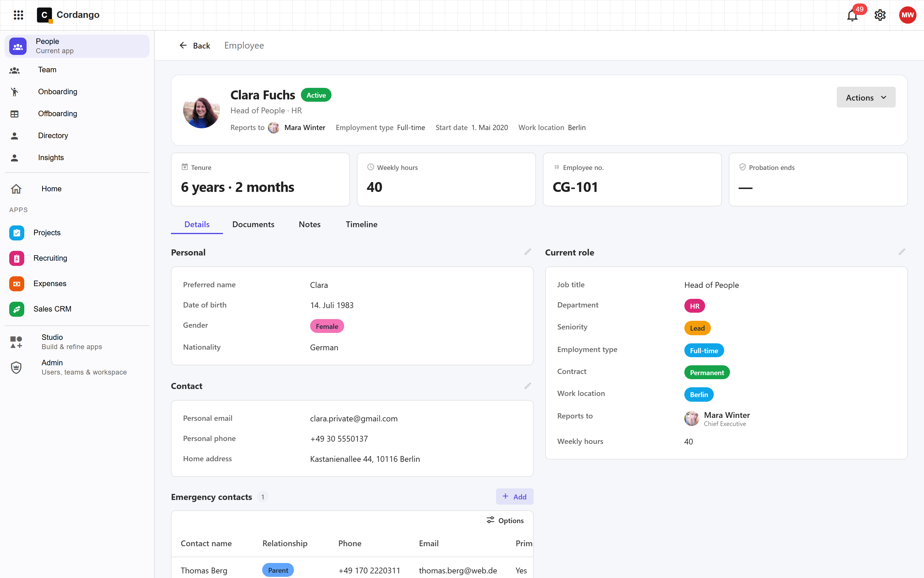Click the Female gender tag
The image size is (924, 578).
click(327, 327)
